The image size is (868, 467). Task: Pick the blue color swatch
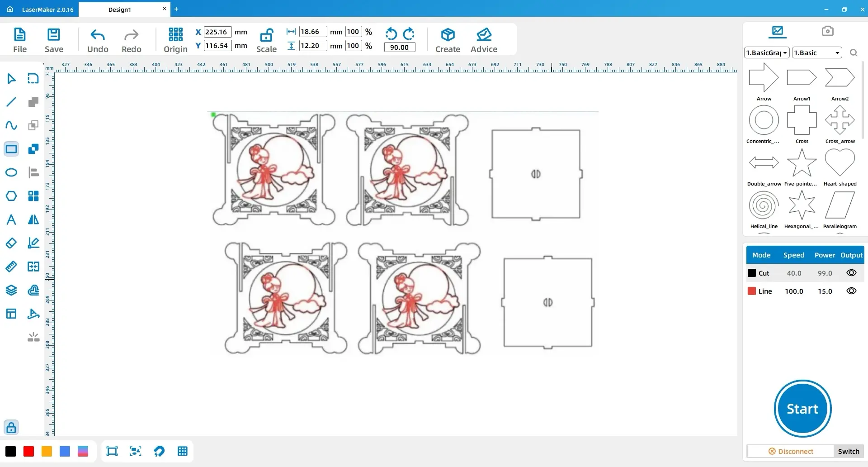pyautogui.click(x=65, y=451)
